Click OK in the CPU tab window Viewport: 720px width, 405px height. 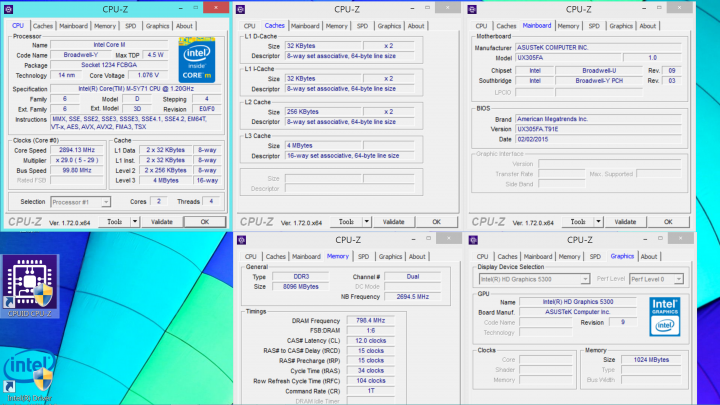tap(205, 222)
